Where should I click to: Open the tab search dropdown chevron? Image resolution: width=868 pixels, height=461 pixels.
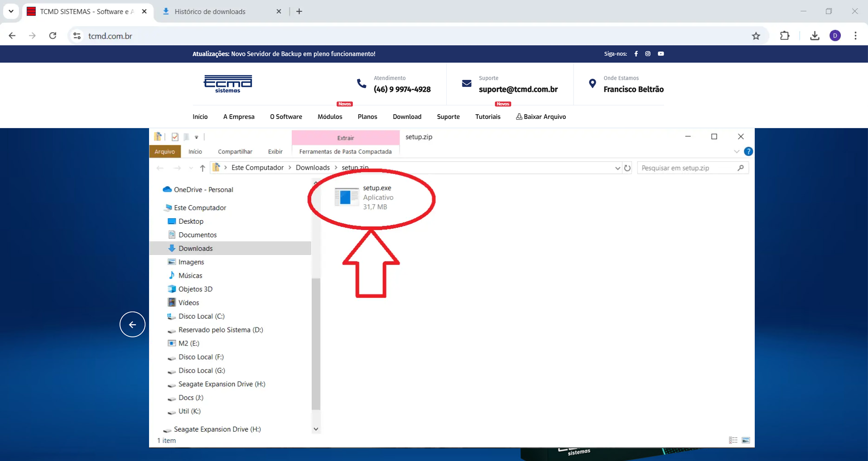click(11, 11)
